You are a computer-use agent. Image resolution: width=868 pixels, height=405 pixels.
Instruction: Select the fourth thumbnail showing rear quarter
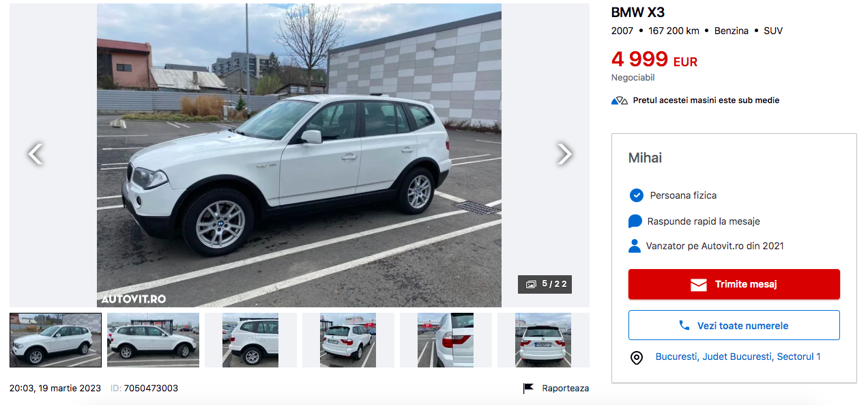coord(348,340)
